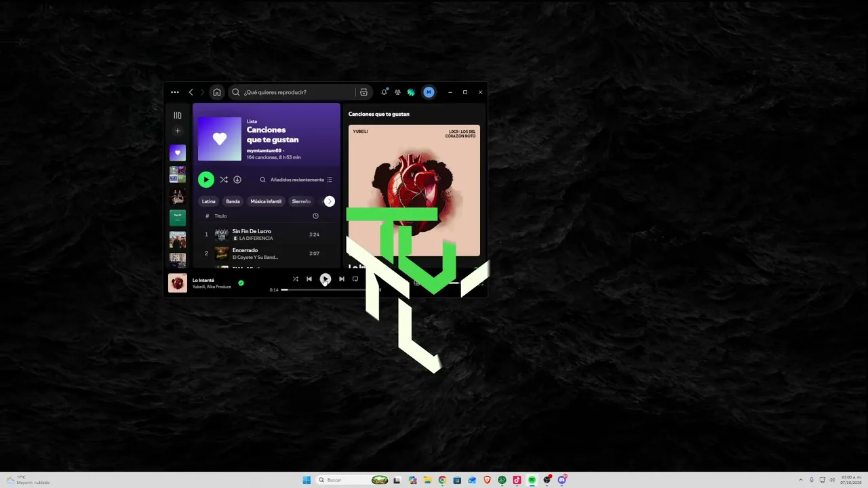868x488 pixels.
Task: Show more genre chips with arrow
Action: click(x=329, y=201)
